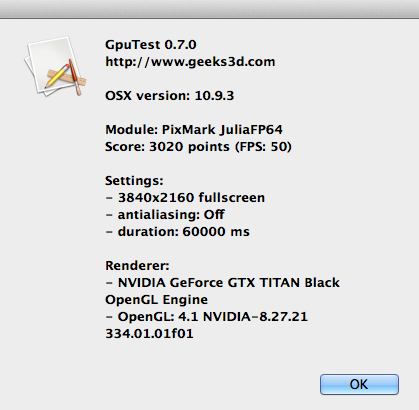Click the '3840x2160 fullscreen' setting line
This screenshot has height=410, width=419.
coord(185,198)
